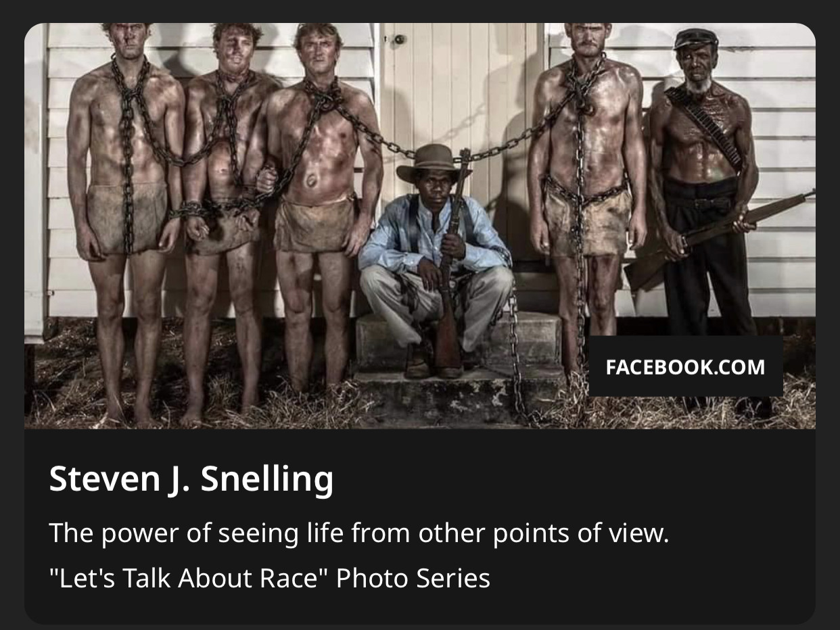Open the FACEBOOK.COM source badge

(x=686, y=366)
